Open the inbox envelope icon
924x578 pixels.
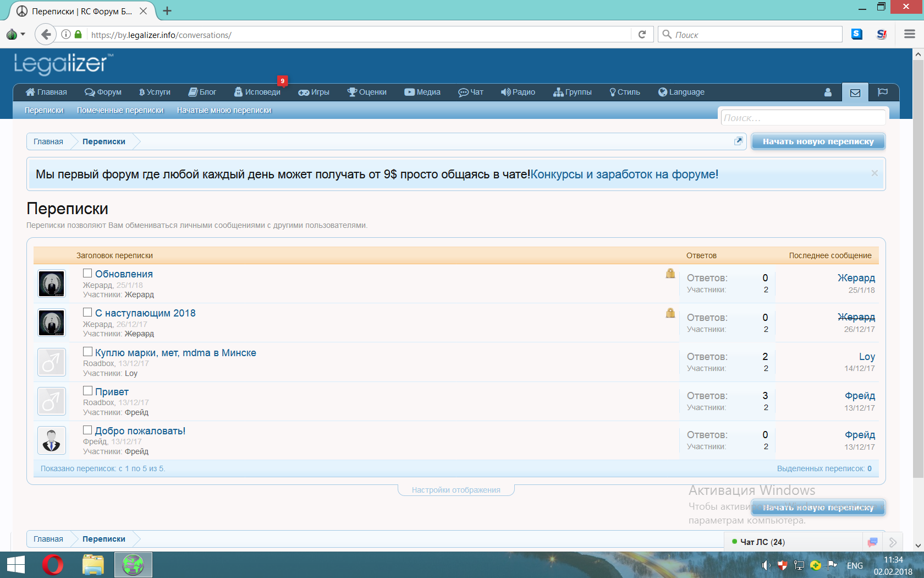(855, 92)
